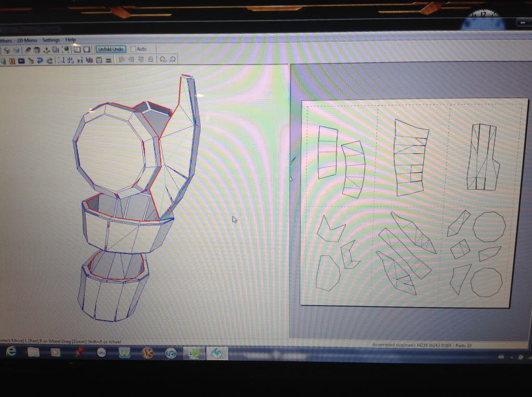
Task: Click the orange book toolbar icon
Action: tap(12, 61)
